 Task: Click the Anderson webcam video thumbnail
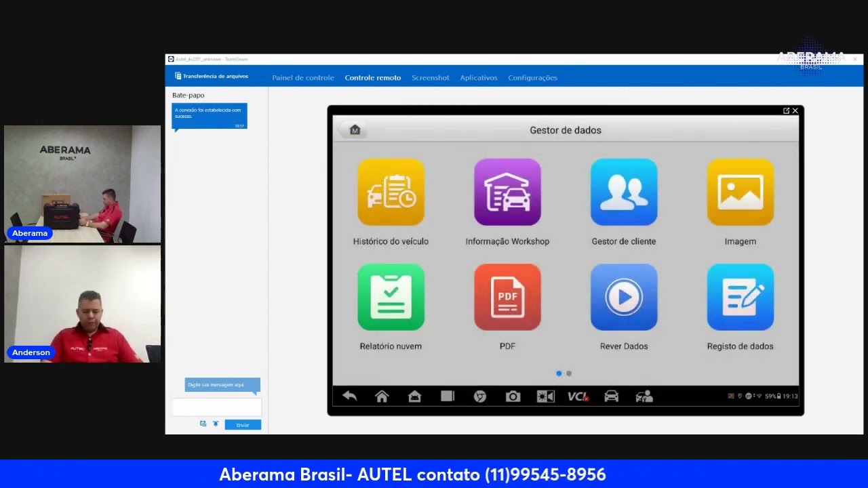(x=83, y=304)
